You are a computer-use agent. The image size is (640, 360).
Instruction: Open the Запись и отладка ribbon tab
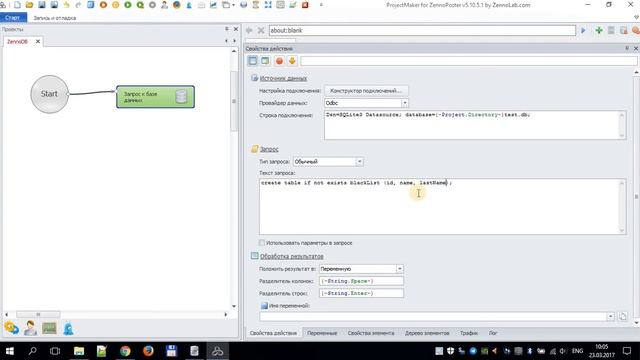pyautogui.click(x=54, y=18)
